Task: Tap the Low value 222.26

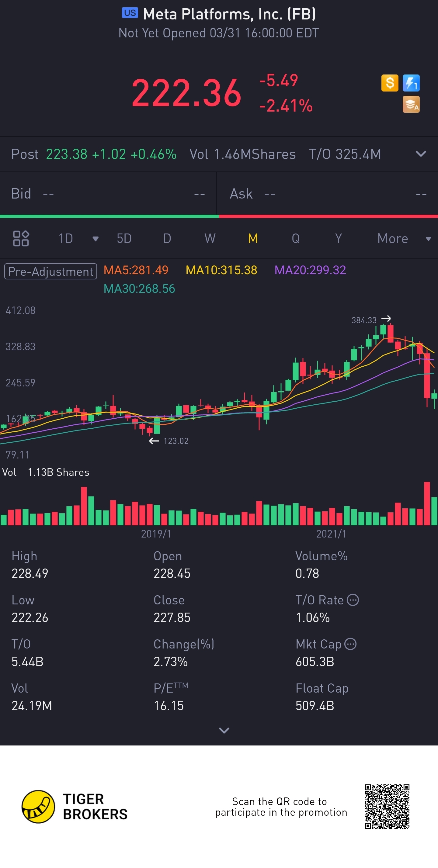Action: coord(30,618)
